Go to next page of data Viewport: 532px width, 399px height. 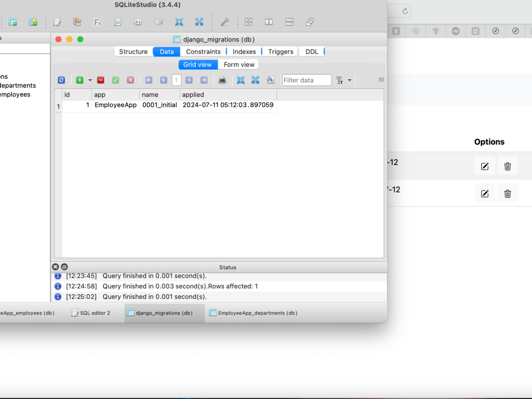189,80
